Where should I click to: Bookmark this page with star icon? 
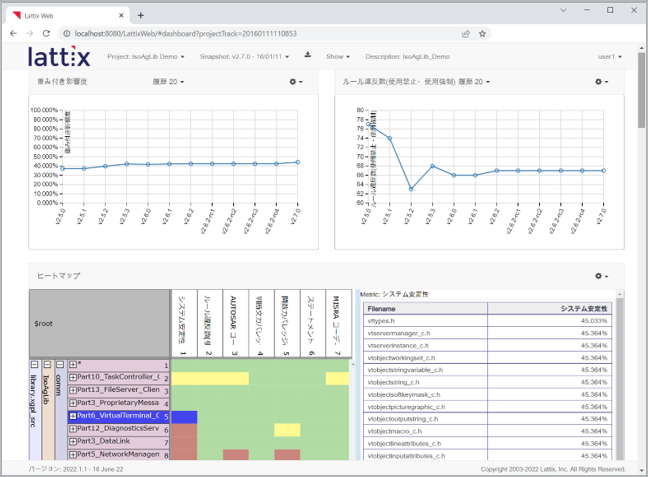(482, 34)
